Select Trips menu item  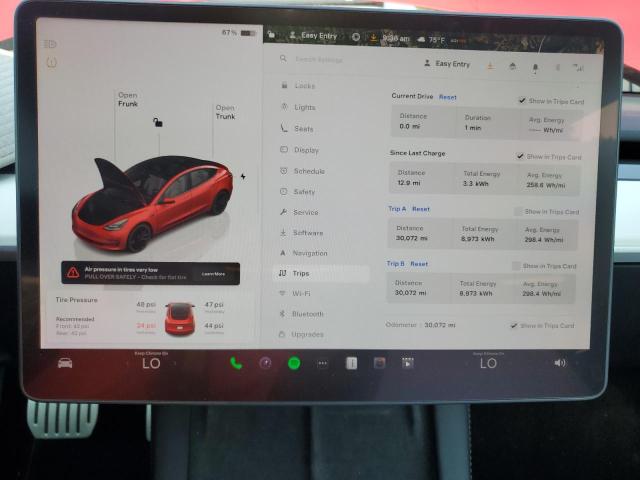(321, 273)
